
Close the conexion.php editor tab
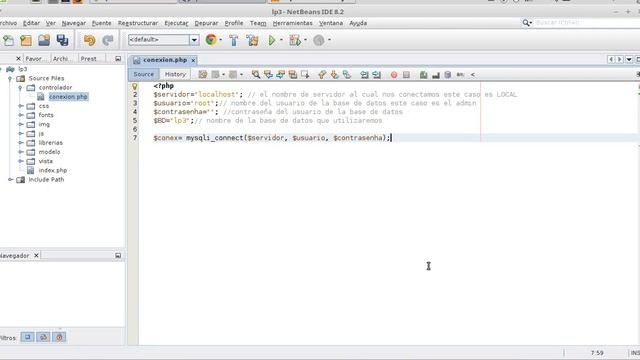pyautogui.click(x=193, y=60)
